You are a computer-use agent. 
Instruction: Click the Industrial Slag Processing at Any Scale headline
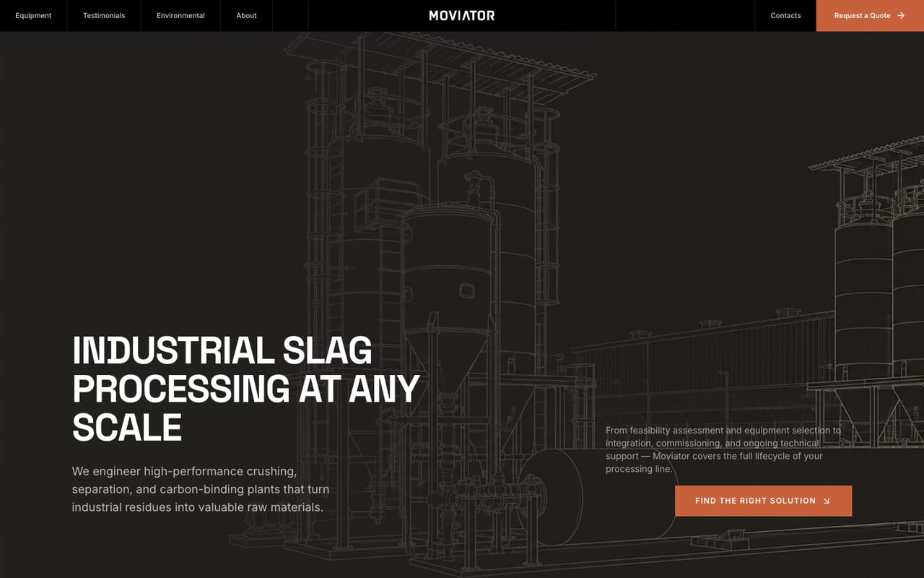[245, 389]
